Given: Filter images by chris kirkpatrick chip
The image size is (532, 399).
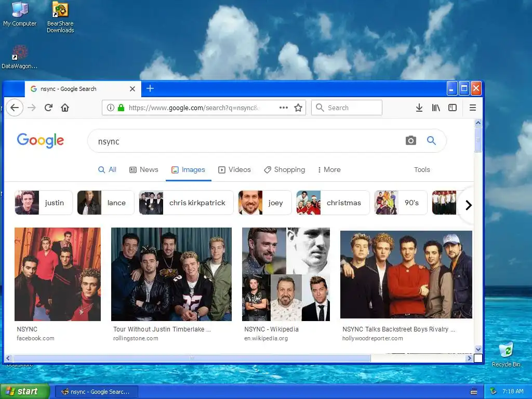Looking at the screenshot, I should (187, 203).
